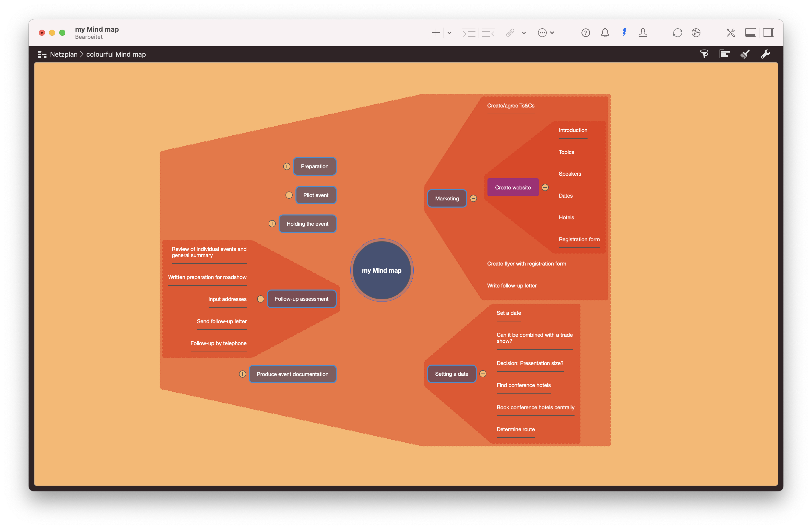Screen dimensions: 812x529
Task: Click Write follow-up letter item
Action: coord(512,286)
